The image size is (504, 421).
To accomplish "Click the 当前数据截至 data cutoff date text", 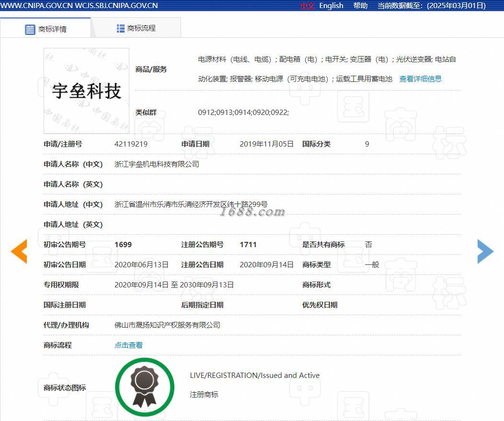I will [x=431, y=6].
